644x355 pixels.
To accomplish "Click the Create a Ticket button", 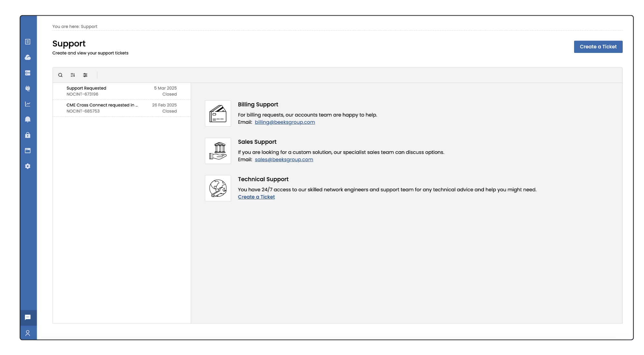I will click(x=598, y=47).
